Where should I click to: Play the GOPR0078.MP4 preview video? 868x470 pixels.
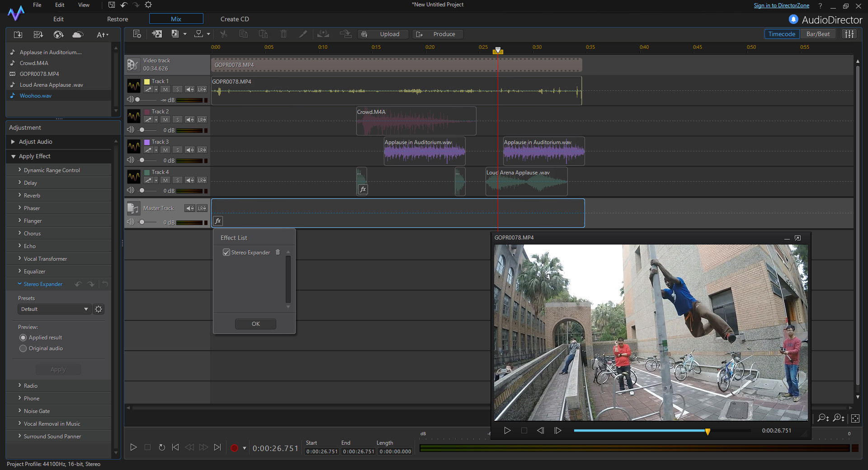[507, 431]
